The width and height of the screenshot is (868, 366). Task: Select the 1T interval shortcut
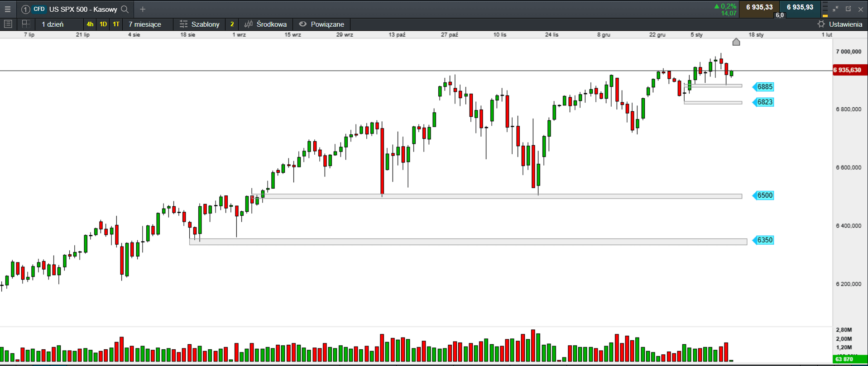point(116,24)
